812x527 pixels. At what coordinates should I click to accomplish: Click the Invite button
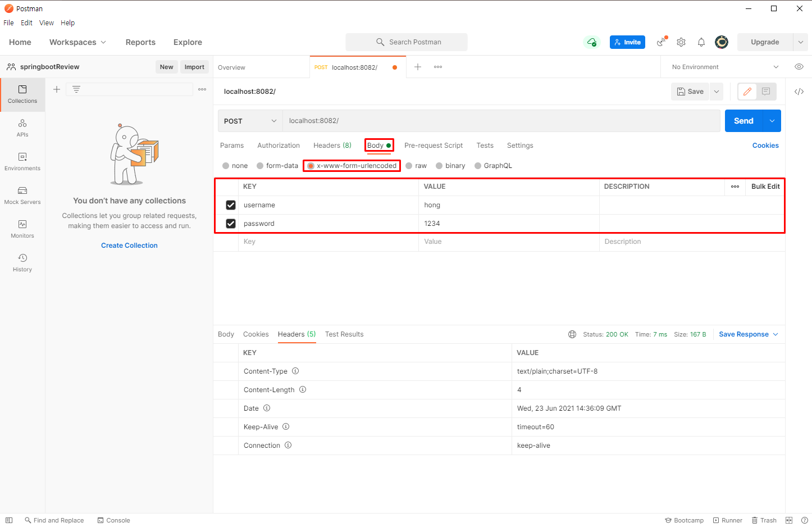627,42
